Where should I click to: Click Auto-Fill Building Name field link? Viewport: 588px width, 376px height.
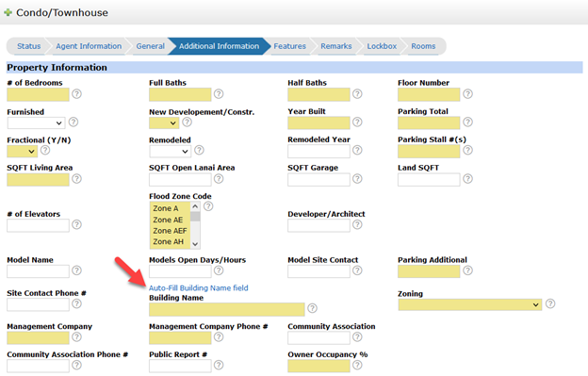point(199,288)
